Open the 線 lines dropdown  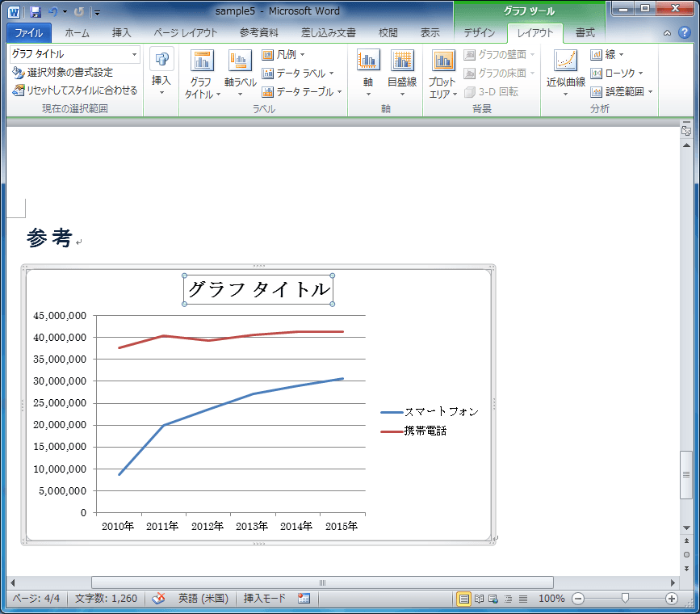click(607, 54)
